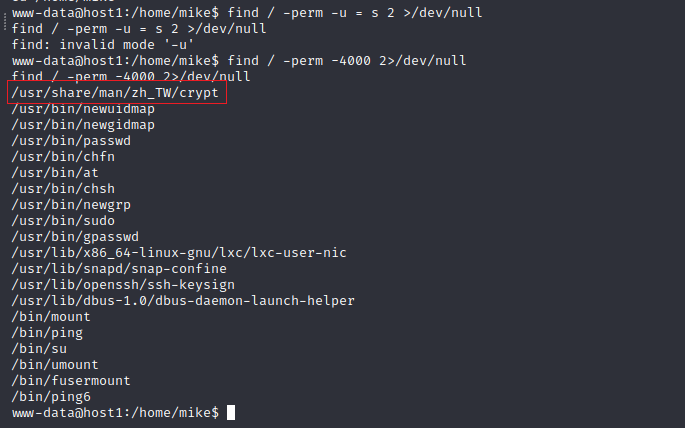685x428 pixels.
Task: Click the /usr/bin/newgrp entry
Action: (71, 205)
